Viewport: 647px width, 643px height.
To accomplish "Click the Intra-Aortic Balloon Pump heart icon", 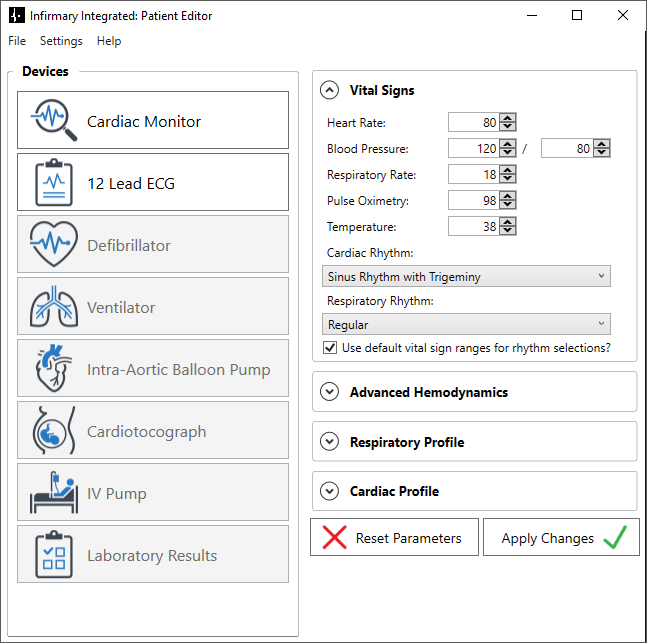I will point(54,368).
